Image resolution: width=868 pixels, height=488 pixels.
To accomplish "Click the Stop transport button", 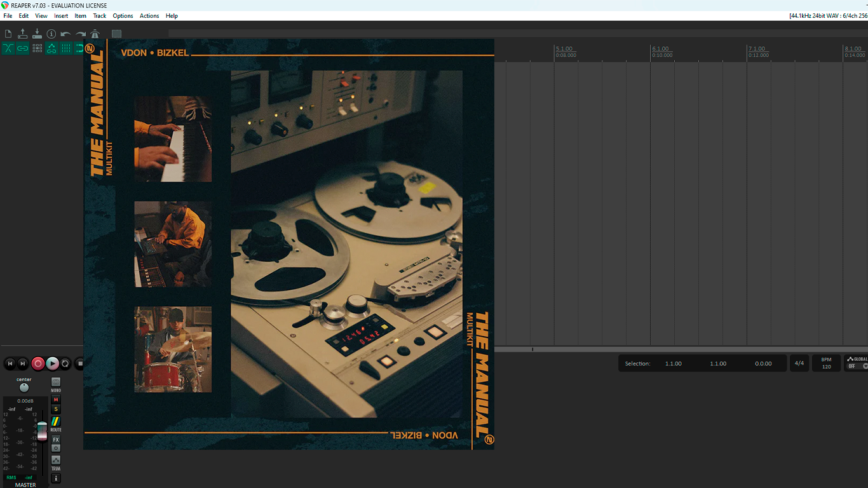I will (x=79, y=363).
